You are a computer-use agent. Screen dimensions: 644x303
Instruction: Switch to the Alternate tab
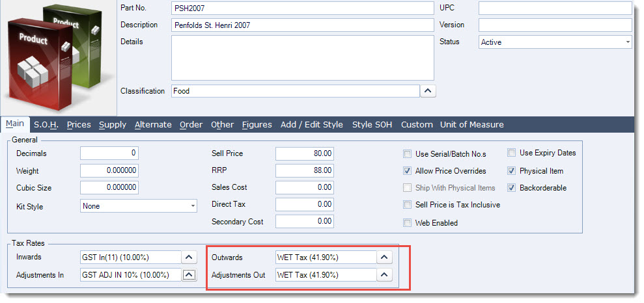click(x=153, y=125)
